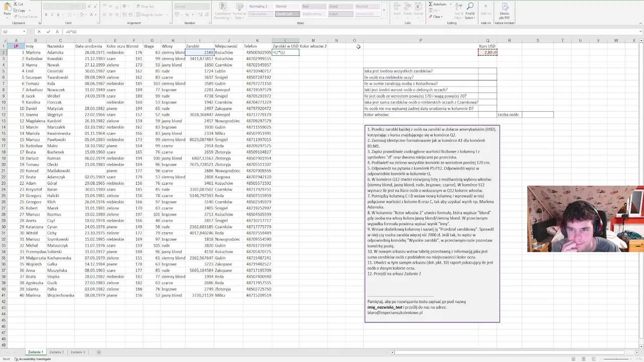The height and width of the screenshot is (362, 644).
Task: Click the Cut scissors command
Action: 19,4
